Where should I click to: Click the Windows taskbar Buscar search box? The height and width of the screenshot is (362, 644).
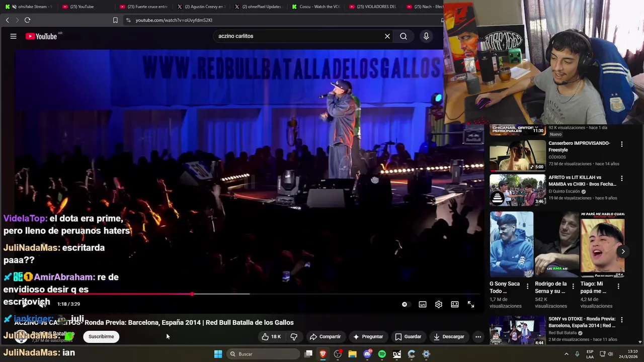(263, 354)
